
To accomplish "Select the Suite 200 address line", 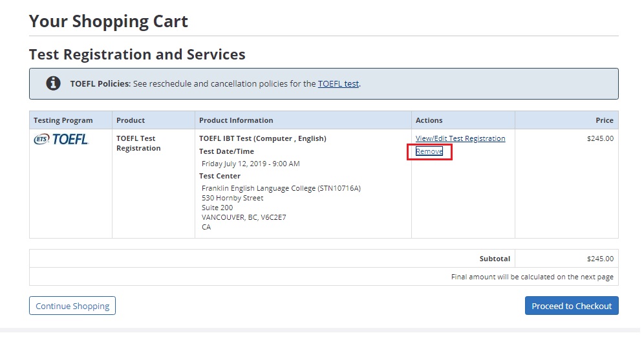I will pos(217,208).
